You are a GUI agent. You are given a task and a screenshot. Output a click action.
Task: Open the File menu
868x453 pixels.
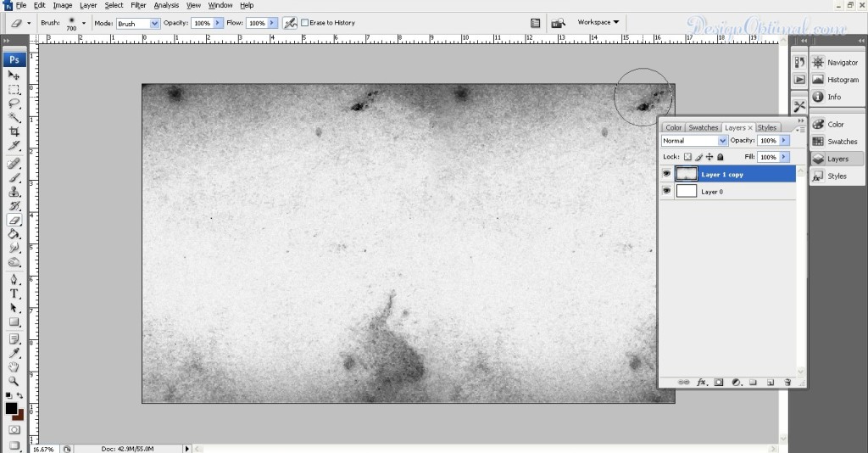21,5
